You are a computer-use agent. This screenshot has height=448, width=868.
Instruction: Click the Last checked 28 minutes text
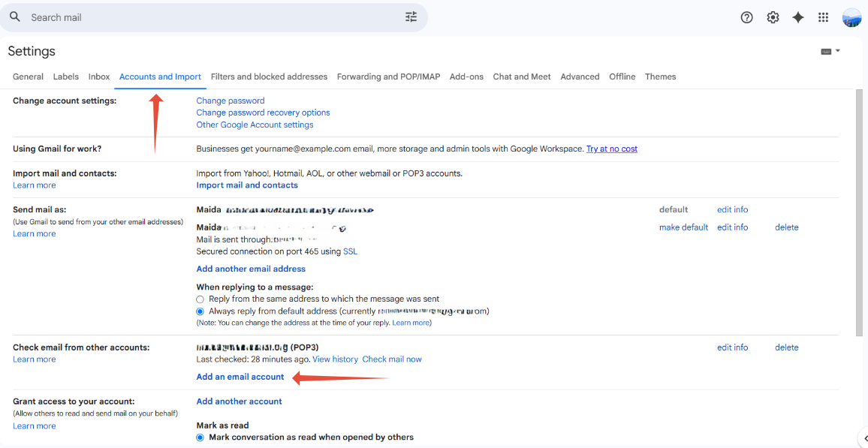(x=254, y=359)
